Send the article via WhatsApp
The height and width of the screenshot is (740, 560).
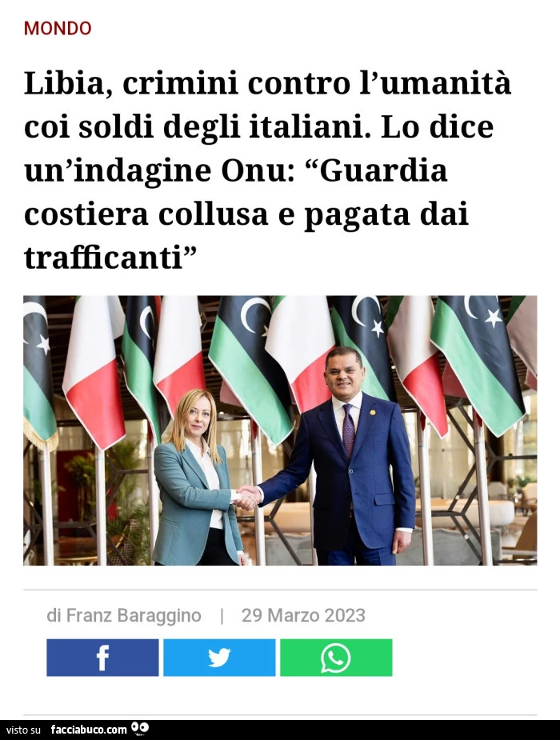point(336,658)
